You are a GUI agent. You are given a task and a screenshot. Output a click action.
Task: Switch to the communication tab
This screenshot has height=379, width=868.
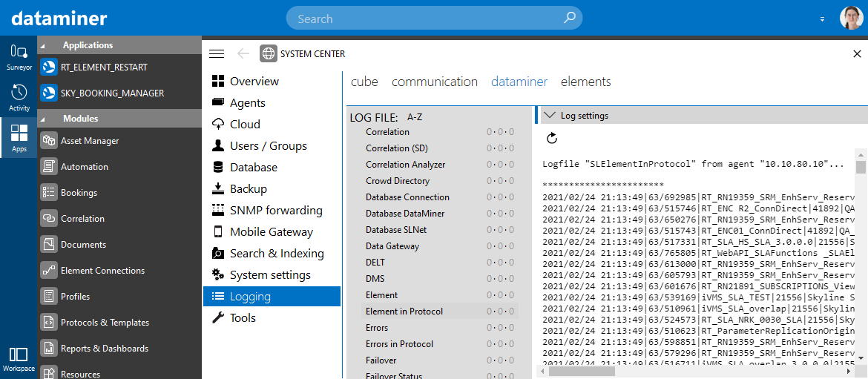point(435,82)
